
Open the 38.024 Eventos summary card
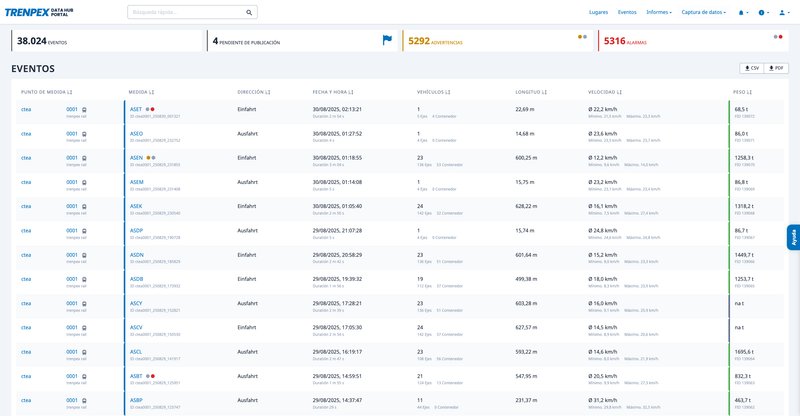(x=106, y=41)
